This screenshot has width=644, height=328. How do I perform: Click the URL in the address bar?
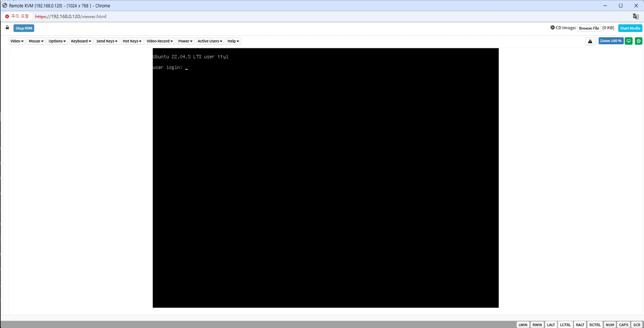coord(71,17)
